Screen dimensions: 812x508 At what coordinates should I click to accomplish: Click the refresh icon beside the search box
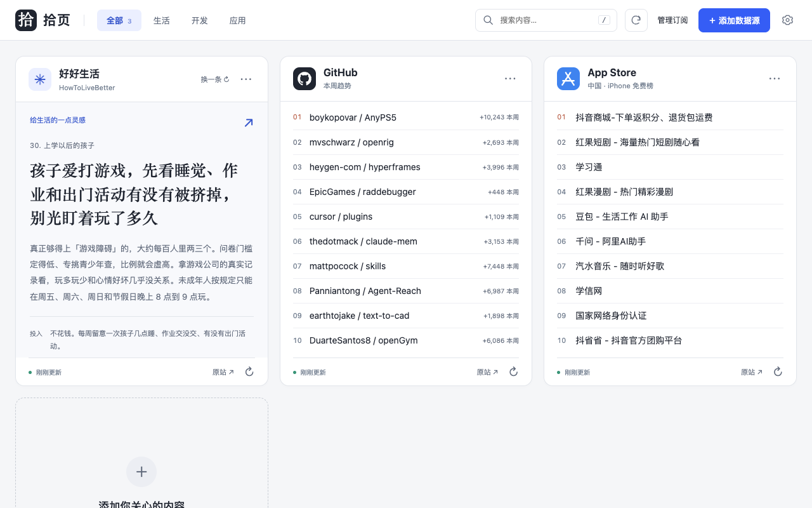click(x=636, y=20)
